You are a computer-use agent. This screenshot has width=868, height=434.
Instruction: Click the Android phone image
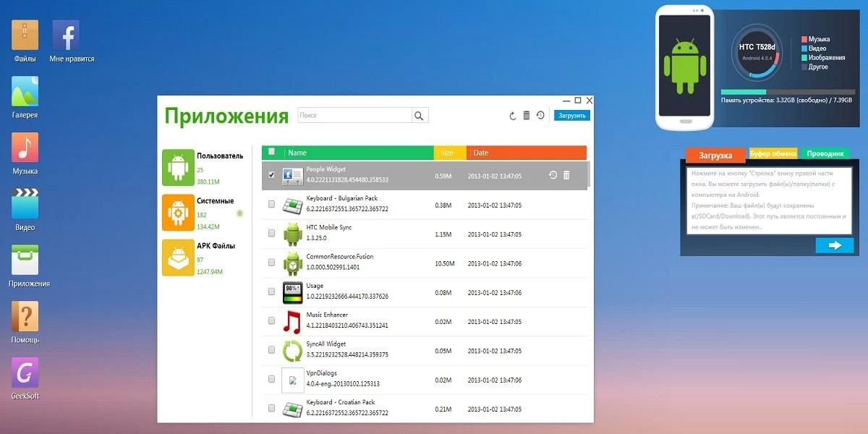coord(684,68)
